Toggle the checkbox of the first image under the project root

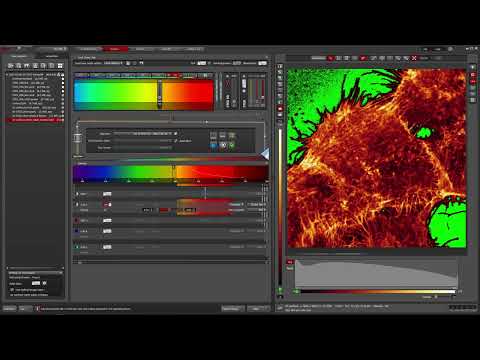[62, 79]
